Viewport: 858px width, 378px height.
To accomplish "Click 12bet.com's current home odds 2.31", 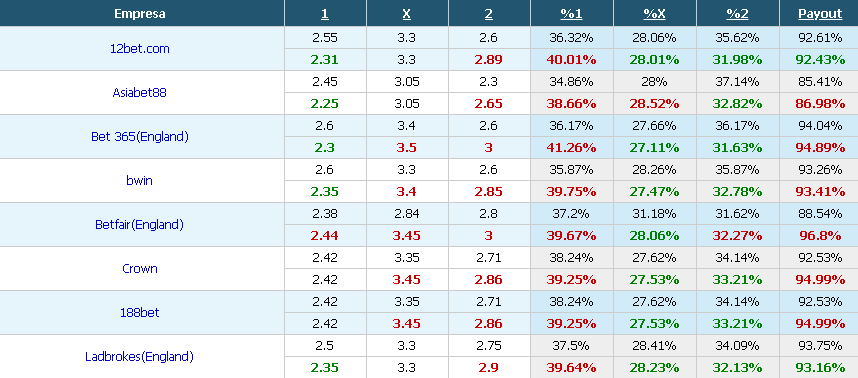I will click(x=325, y=60).
